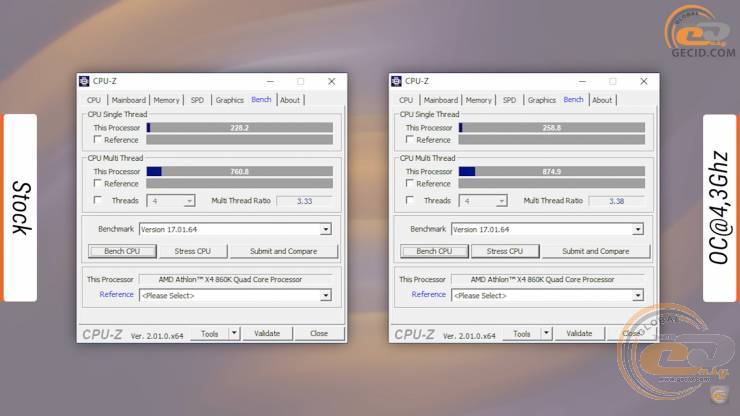Close the right OC CPU-Z window with X
The height and width of the screenshot is (416, 740).
644,81
